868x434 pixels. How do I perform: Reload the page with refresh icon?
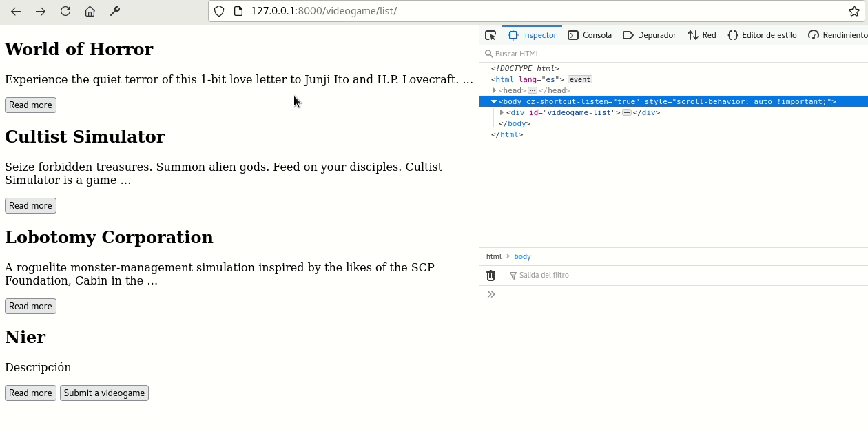(x=65, y=11)
